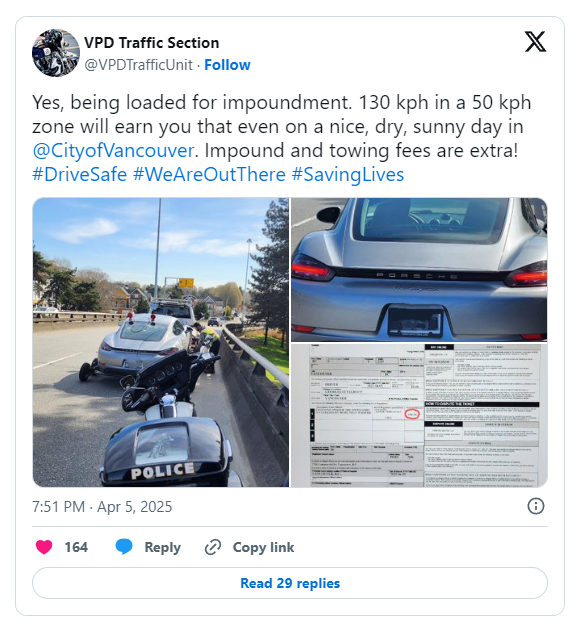Open the #DriveSafe hashtag
The width and height of the screenshot is (580, 624).
point(80,174)
